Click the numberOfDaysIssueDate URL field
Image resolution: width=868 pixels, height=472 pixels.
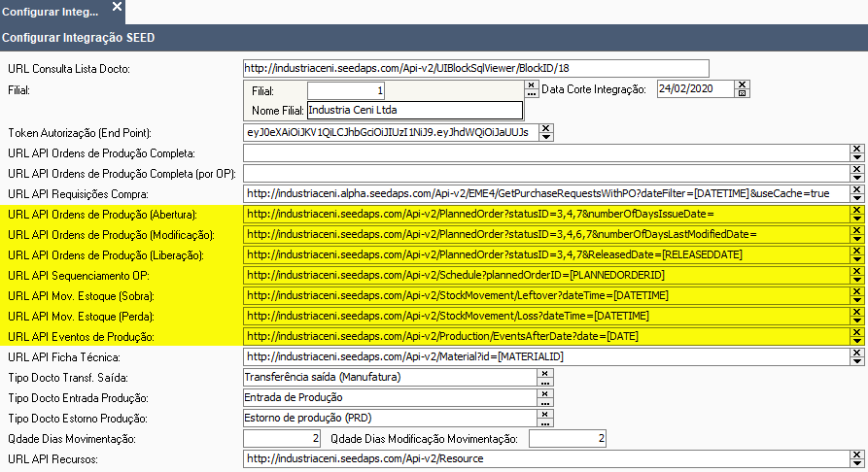coord(546,214)
